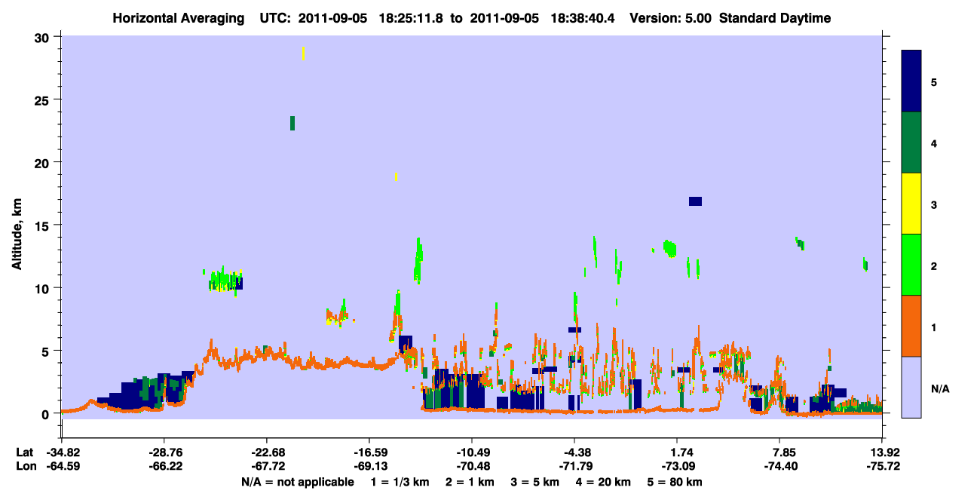Click legend entry '1 = 1/3 km'
The height and width of the screenshot is (503, 980).
coord(400,481)
